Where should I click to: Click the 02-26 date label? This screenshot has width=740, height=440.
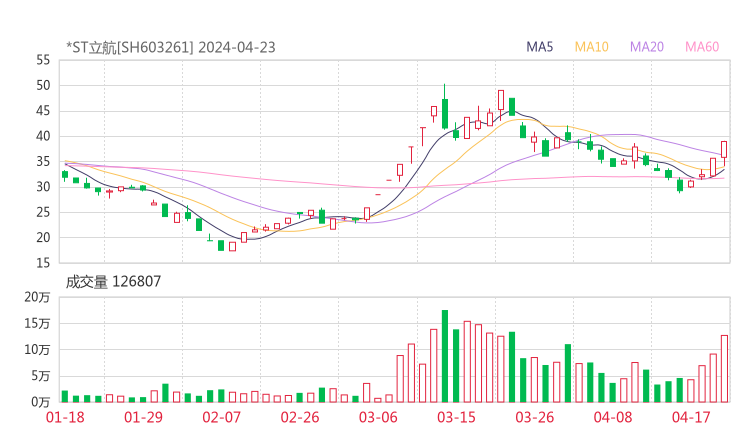(x=300, y=417)
